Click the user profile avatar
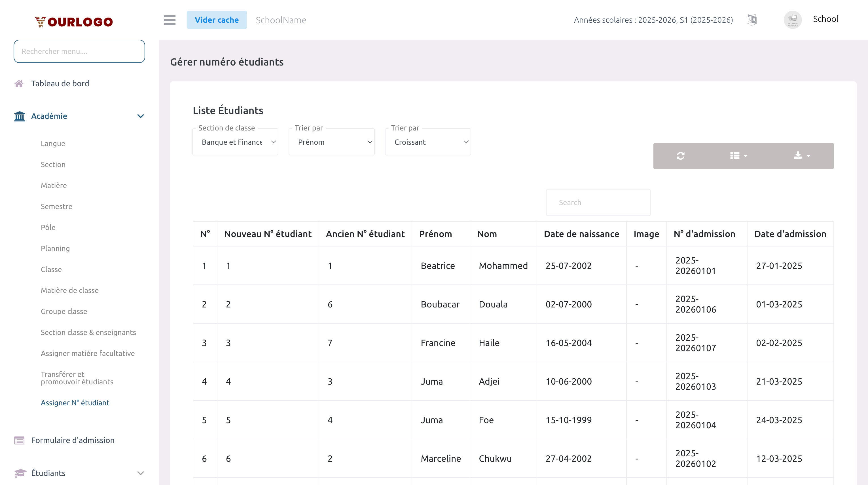This screenshot has height=485, width=868. (793, 20)
